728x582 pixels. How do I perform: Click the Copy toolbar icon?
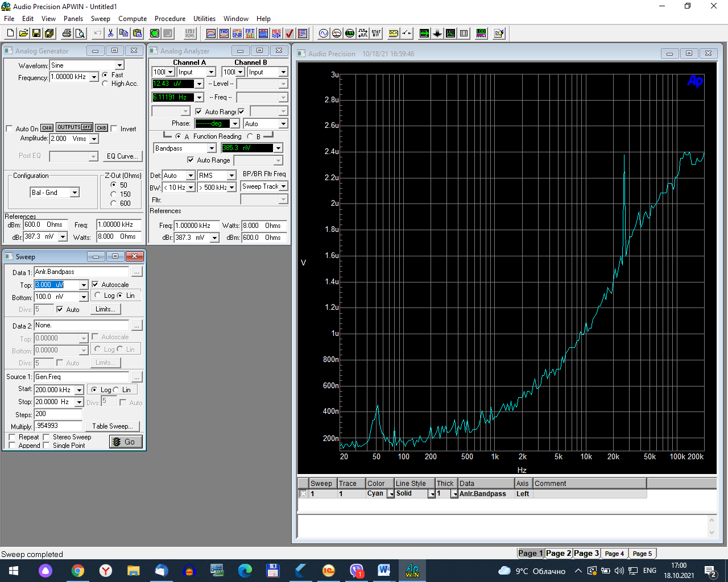click(124, 34)
